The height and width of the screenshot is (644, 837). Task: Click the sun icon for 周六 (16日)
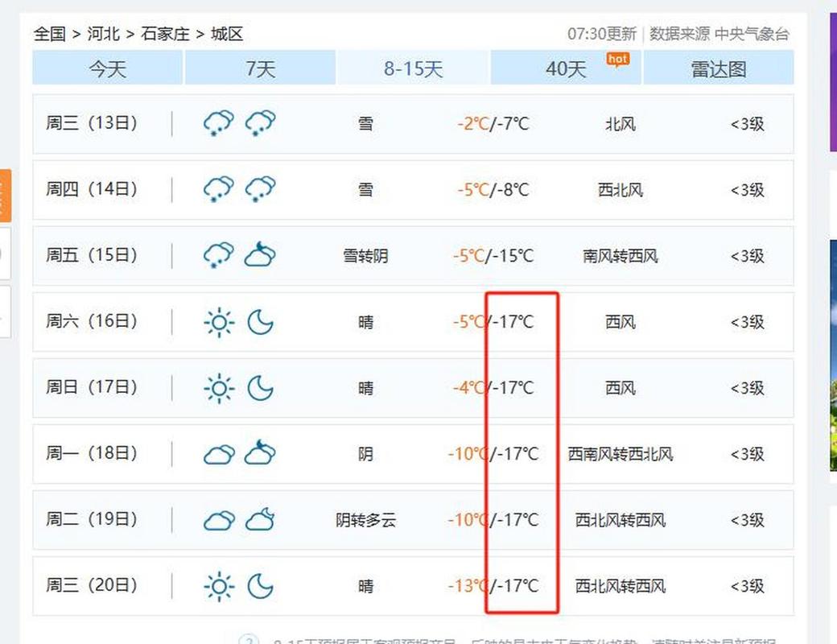click(219, 322)
